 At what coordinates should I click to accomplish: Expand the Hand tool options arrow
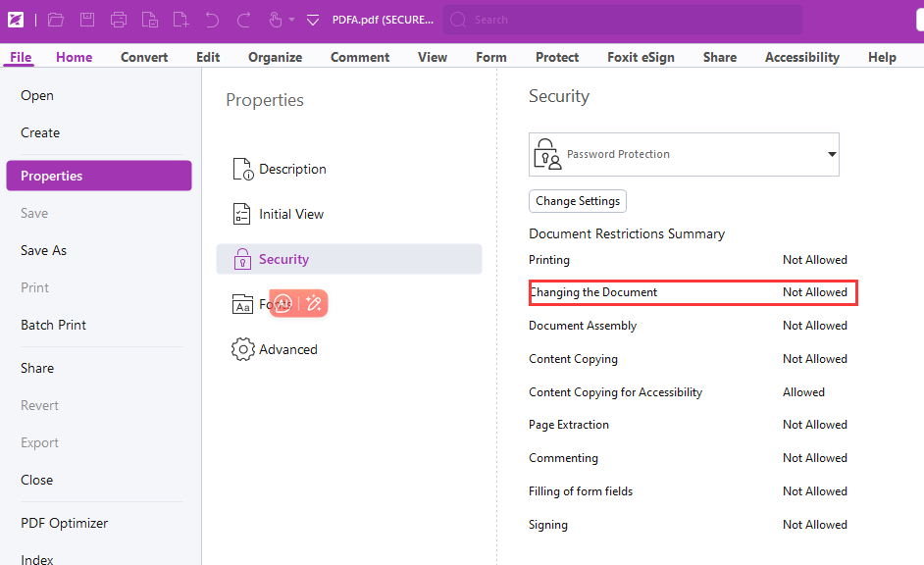click(x=290, y=19)
